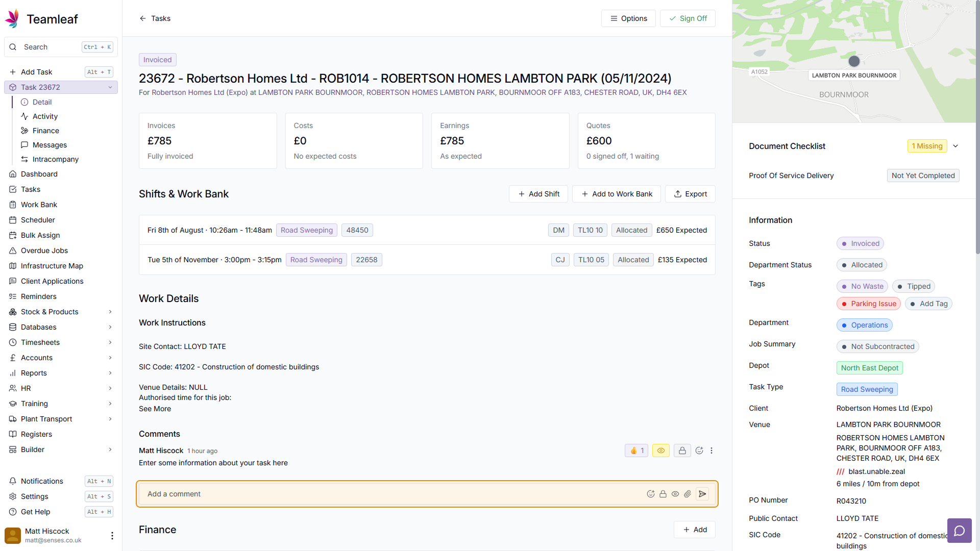Open Get Help in the sidebar
980x551 pixels.
tap(61, 512)
